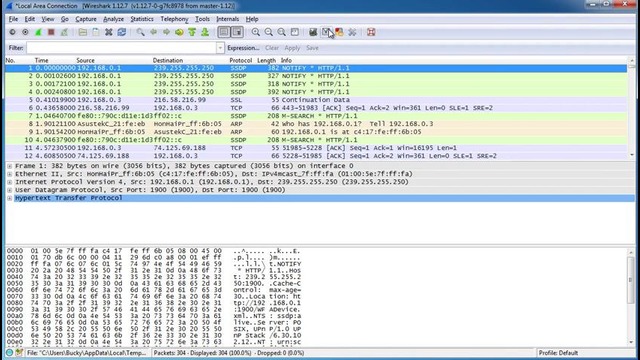640x360 pixels.
Task: Reset text zoom to normal size
Action: [282, 32]
